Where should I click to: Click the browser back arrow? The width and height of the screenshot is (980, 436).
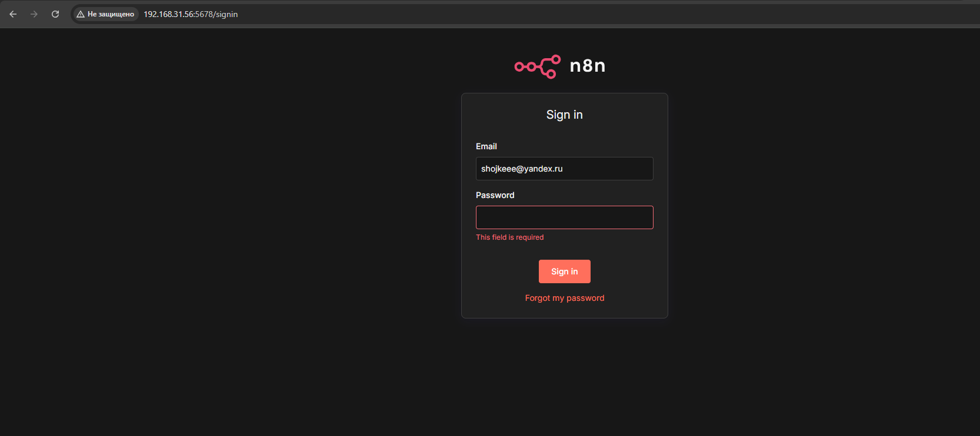(13, 14)
